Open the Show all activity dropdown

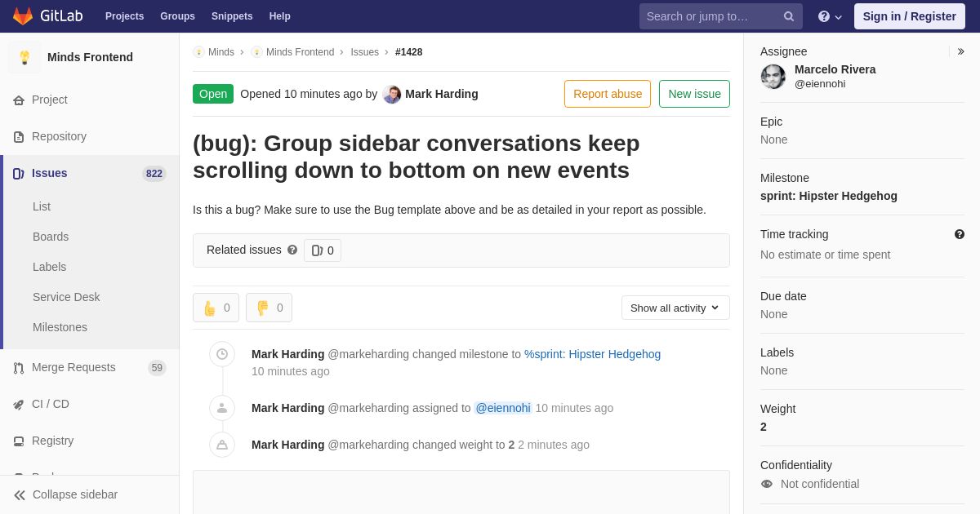click(x=675, y=308)
